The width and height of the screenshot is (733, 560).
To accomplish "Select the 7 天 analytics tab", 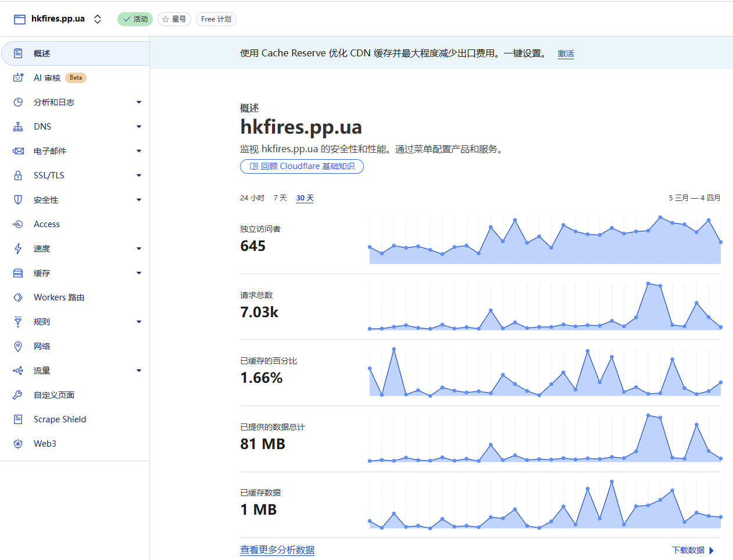I will (280, 198).
